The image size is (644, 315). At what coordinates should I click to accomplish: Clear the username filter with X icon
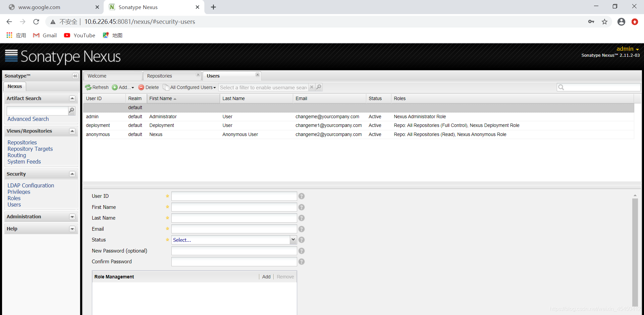coord(312,87)
